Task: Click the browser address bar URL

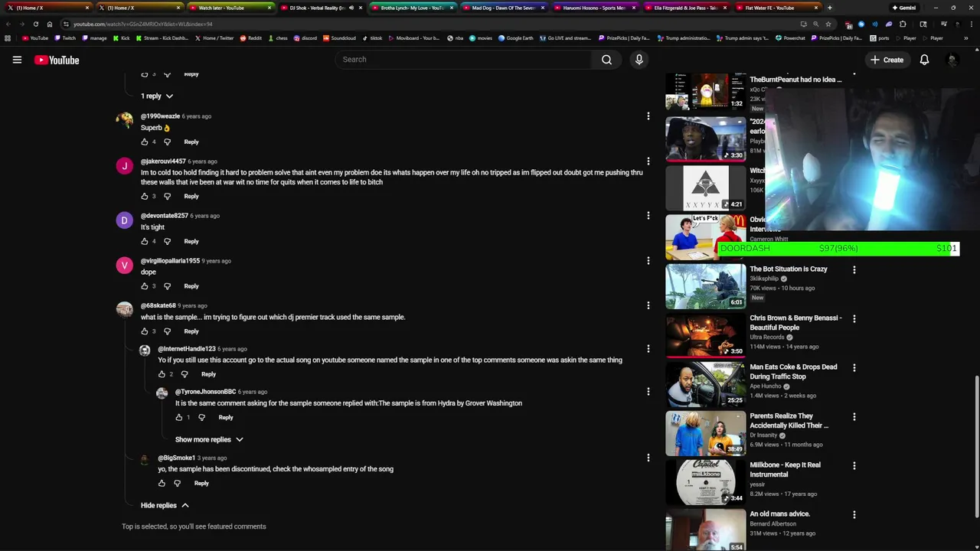Action: point(142,24)
